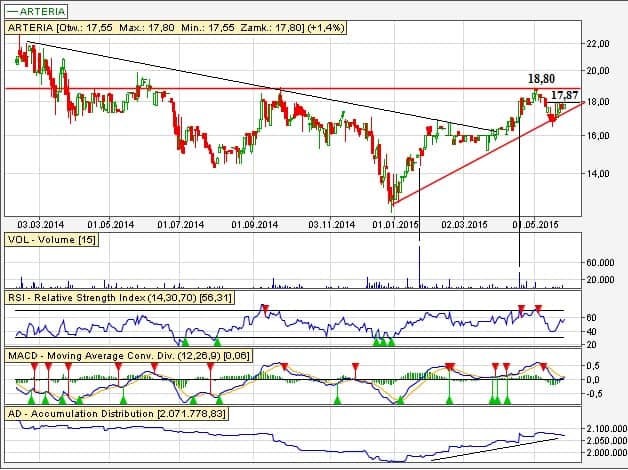Image resolution: width=628 pixels, height=470 pixels.
Task: Select the rightmost green marker in MACD panel
Action: pos(509,400)
